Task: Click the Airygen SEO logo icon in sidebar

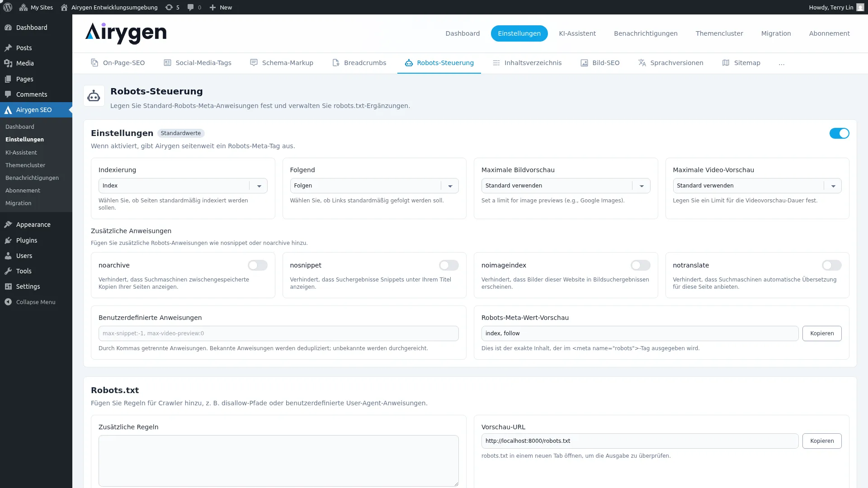Action: click(x=8, y=110)
